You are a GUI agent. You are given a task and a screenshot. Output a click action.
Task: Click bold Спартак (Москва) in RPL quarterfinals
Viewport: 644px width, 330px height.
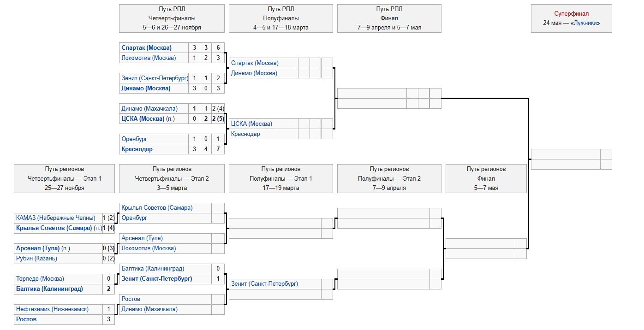pyautogui.click(x=146, y=48)
